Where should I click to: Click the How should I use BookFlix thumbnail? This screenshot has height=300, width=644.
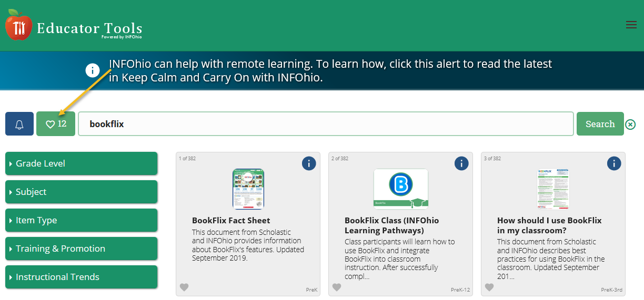tap(554, 189)
